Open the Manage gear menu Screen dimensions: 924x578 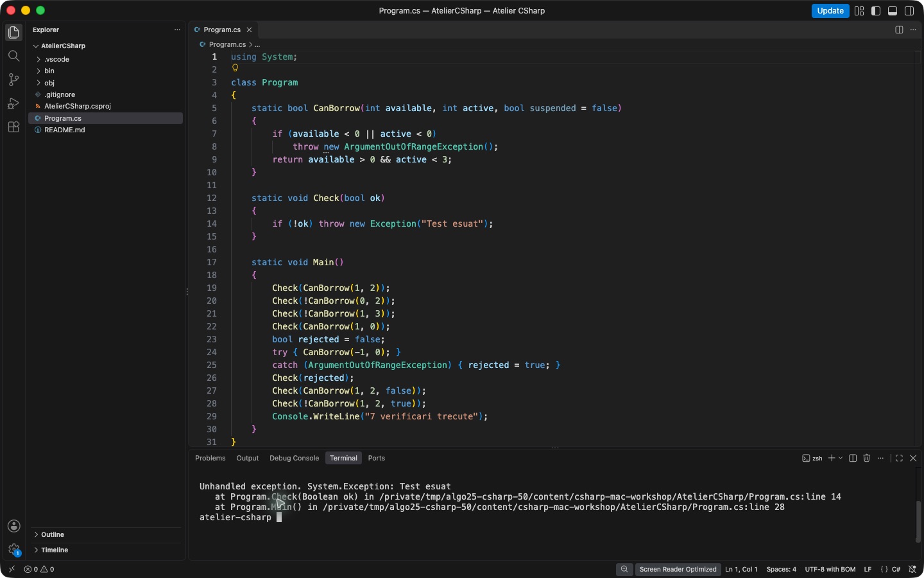click(x=13, y=550)
